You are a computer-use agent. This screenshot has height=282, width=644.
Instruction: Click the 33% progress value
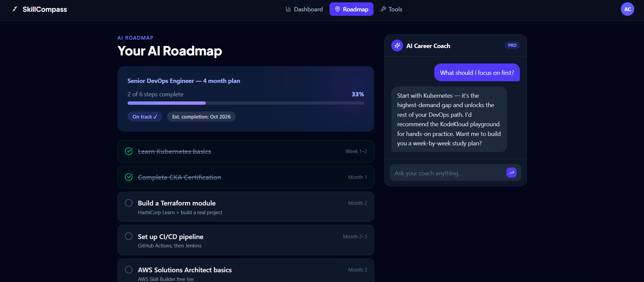coord(358,94)
